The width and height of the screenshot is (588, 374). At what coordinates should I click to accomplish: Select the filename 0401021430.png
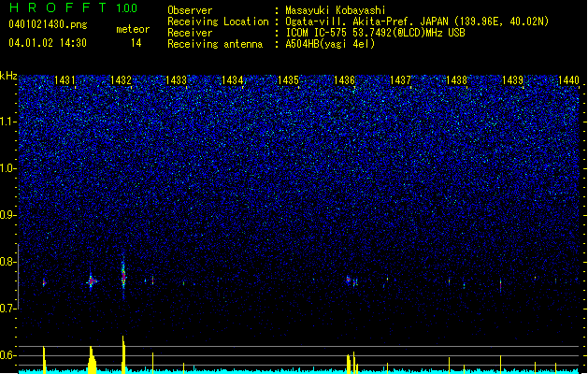pos(48,24)
